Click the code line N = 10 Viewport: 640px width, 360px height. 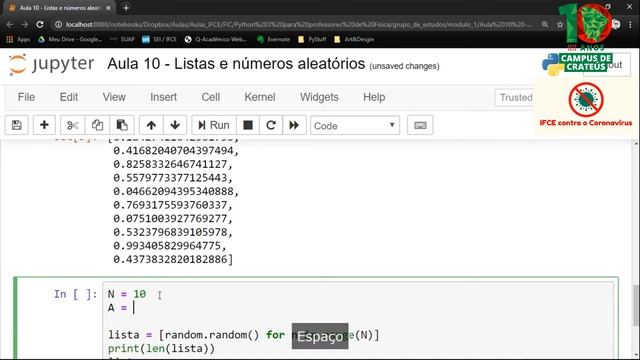(127, 294)
